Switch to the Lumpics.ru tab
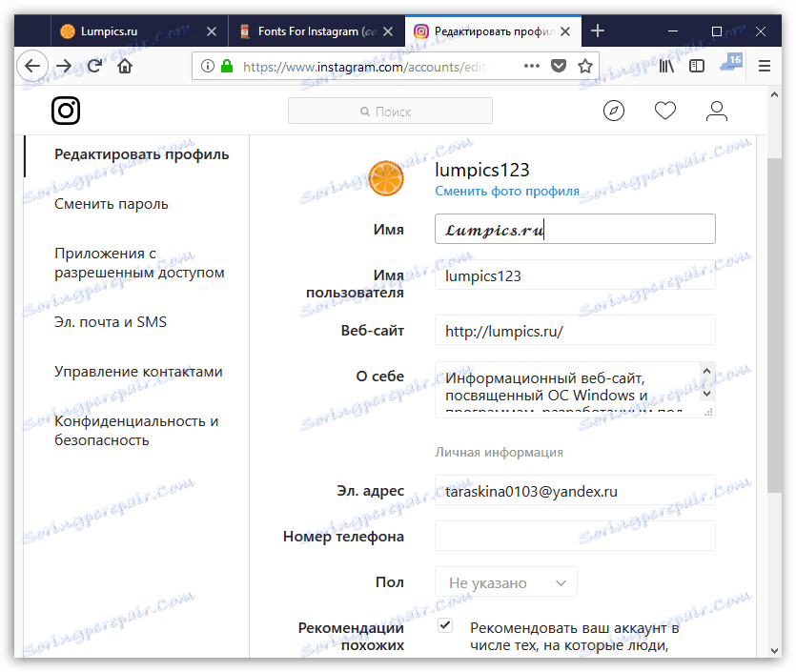The width and height of the screenshot is (796, 672). click(139, 31)
